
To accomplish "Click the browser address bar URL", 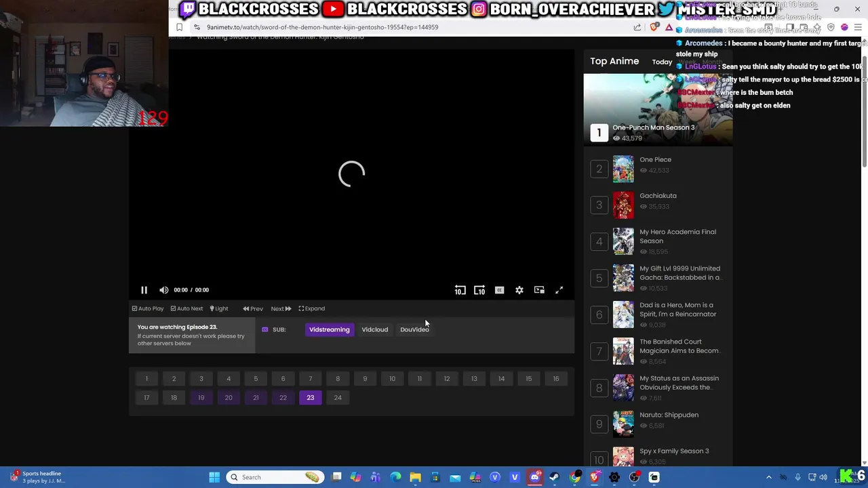I will pos(322,27).
